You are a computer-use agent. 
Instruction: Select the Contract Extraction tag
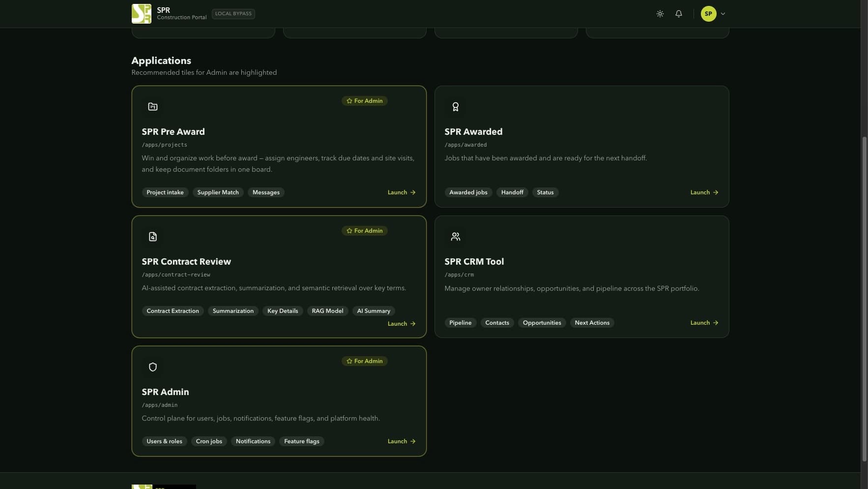click(x=173, y=311)
